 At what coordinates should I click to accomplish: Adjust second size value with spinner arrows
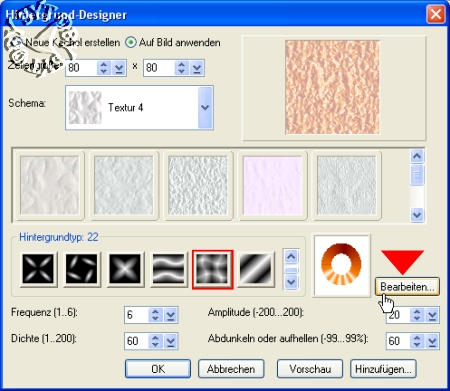pos(182,68)
